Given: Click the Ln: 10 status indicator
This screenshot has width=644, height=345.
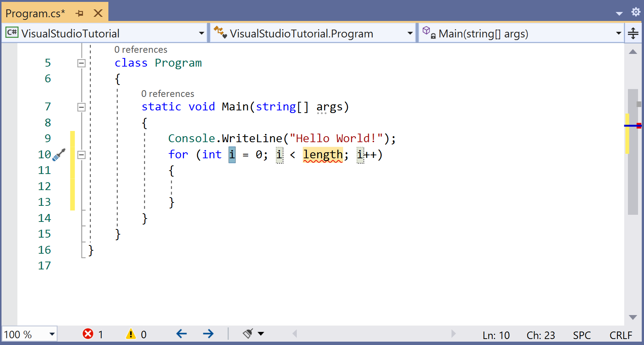Looking at the screenshot, I should (496, 335).
